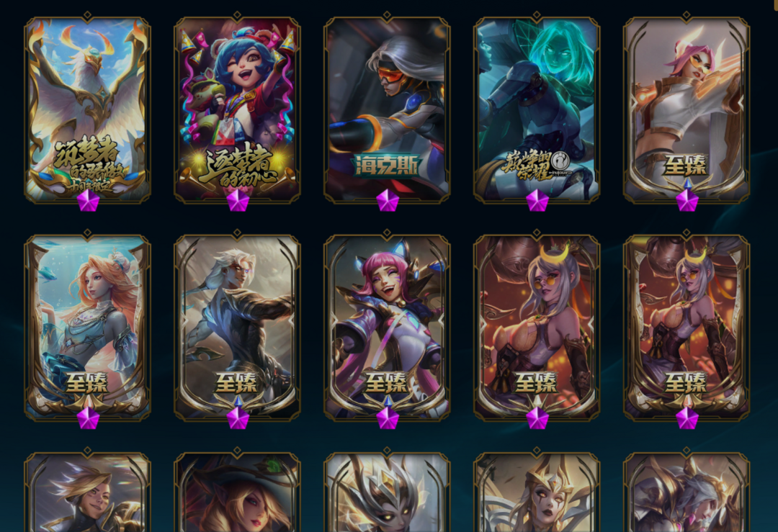Open the pink-haired golden archer 至臻 card
778x532 pixels.
687,109
